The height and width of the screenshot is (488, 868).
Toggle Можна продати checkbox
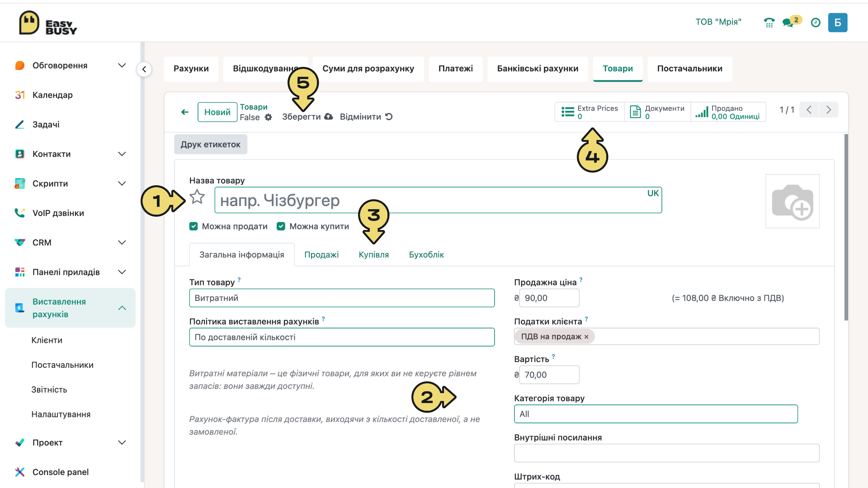click(x=193, y=226)
